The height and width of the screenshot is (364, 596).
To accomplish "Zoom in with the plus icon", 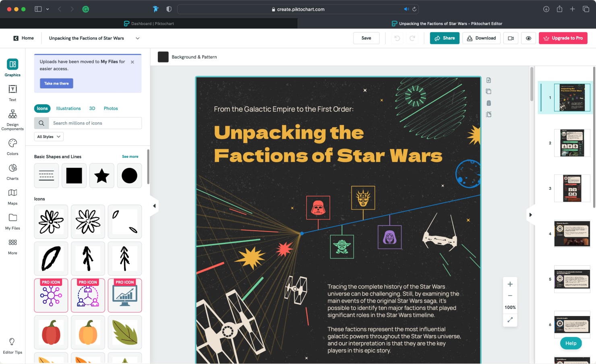I will pos(510,284).
